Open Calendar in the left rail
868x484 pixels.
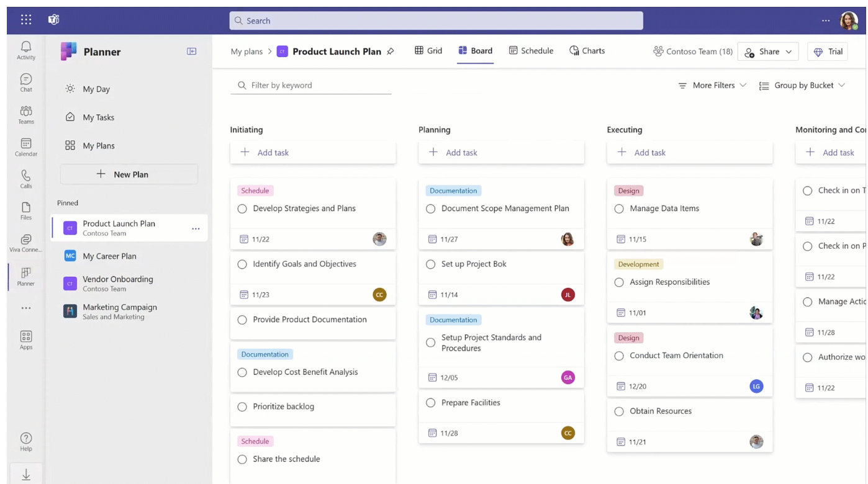click(x=26, y=147)
